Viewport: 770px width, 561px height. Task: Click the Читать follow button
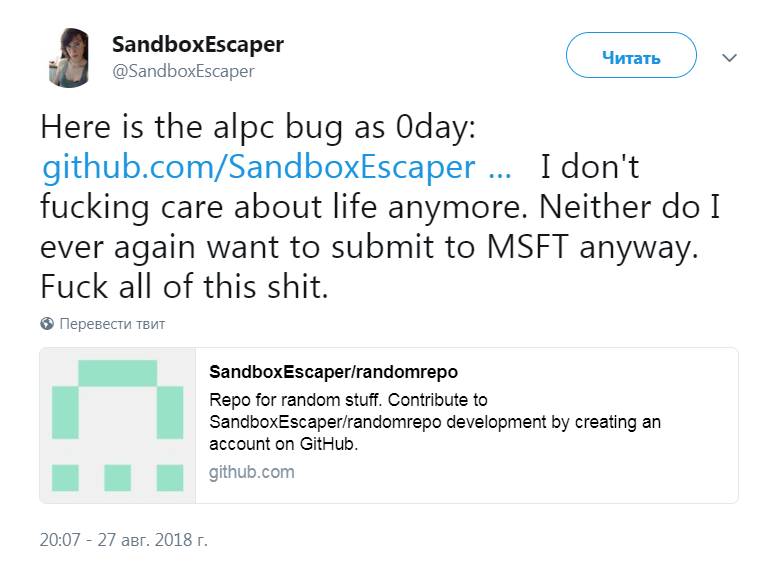pyautogui.click(x=631, y=55)
